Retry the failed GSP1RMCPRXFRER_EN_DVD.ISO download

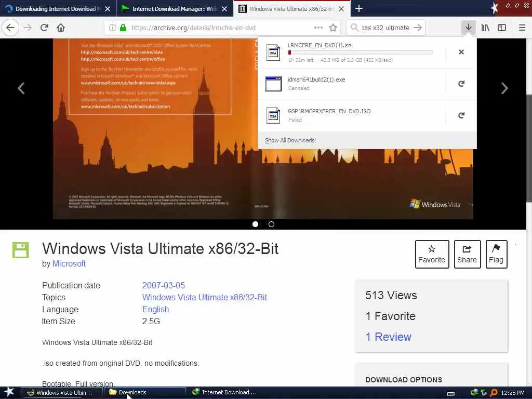461,115
